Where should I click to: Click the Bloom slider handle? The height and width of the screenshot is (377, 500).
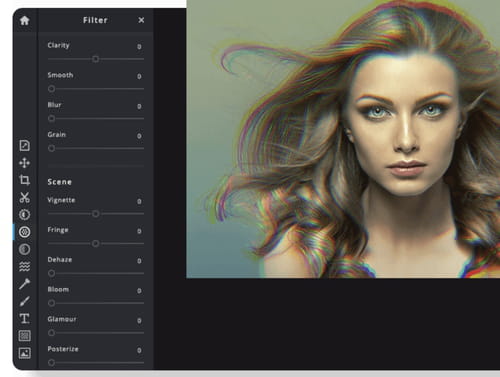[51, 303]
